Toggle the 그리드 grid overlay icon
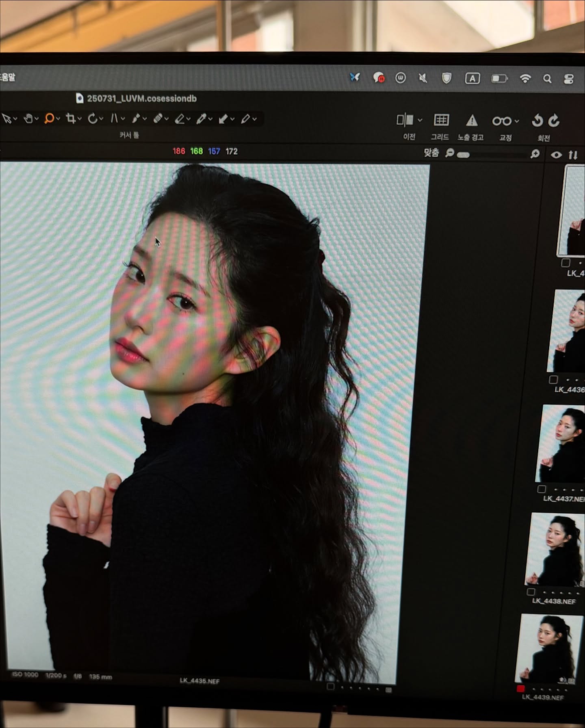The image size is (585, 728). (441, 120)
